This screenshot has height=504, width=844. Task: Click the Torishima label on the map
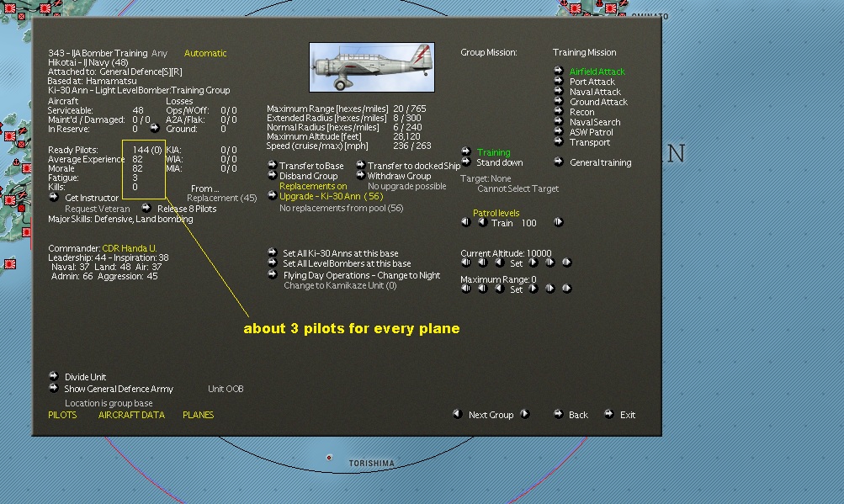pos(371,463)
